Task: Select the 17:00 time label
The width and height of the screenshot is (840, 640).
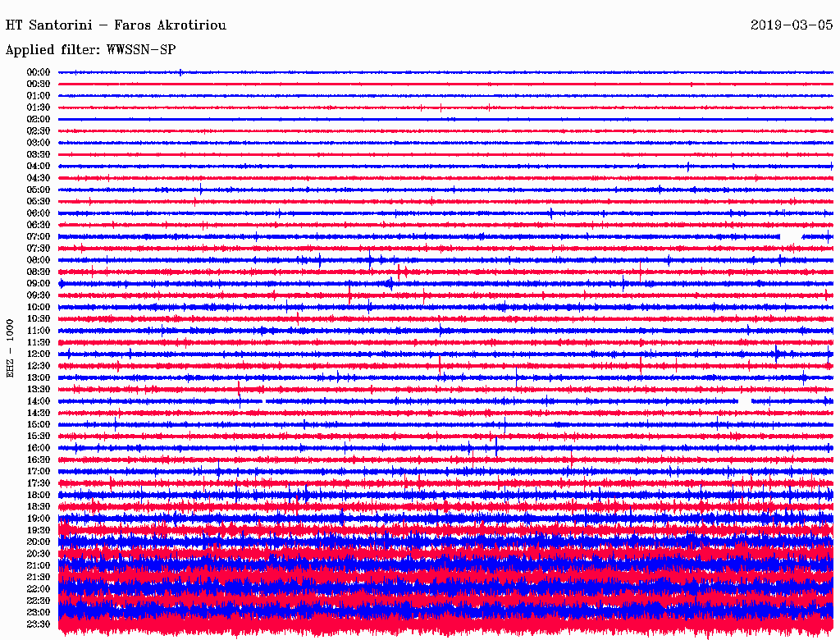Action: [39, 472]
